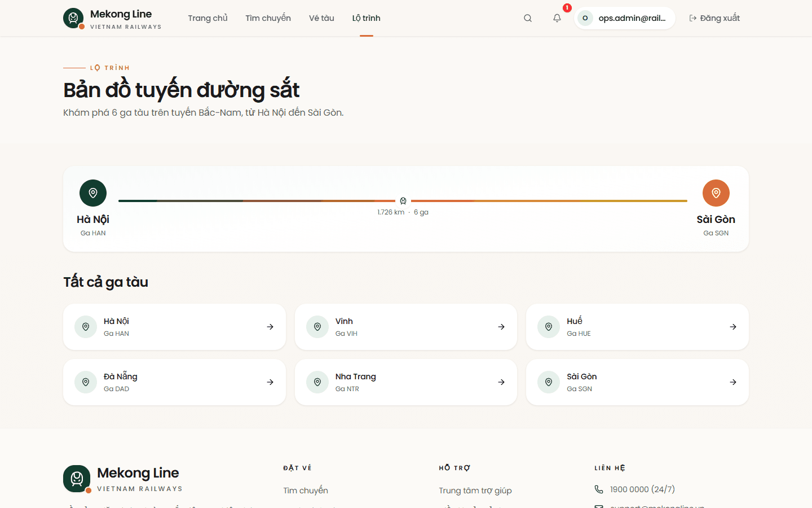Image resolution: width=812 pixels, height=508 pixels.
Task: Click the train icon on the route line
Action: tap(403, 201)
